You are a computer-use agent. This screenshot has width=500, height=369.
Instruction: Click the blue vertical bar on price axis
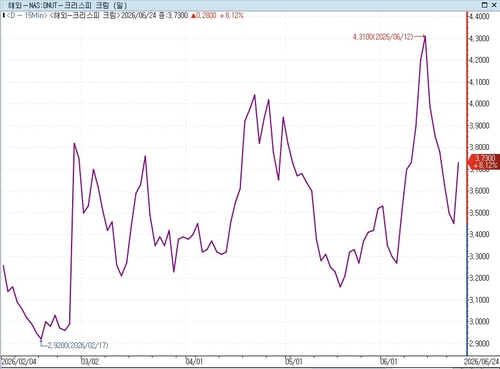point(467,289)
